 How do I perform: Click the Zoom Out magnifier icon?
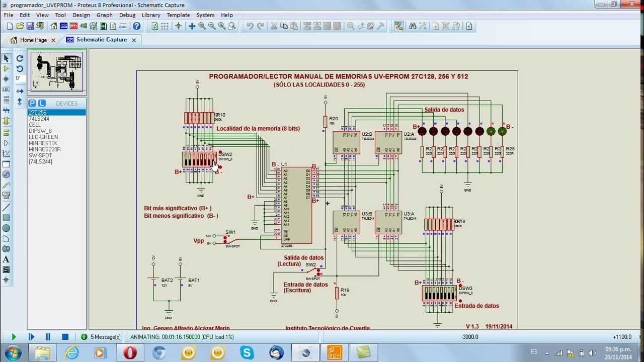(x=212, y=26)
